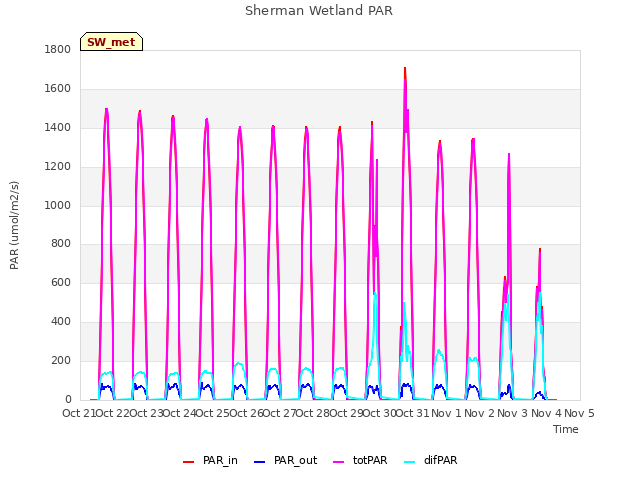Click the magenta totPAR legend swatch
Image resolution: width=640 pixels, height=480 pixels.
339,462
